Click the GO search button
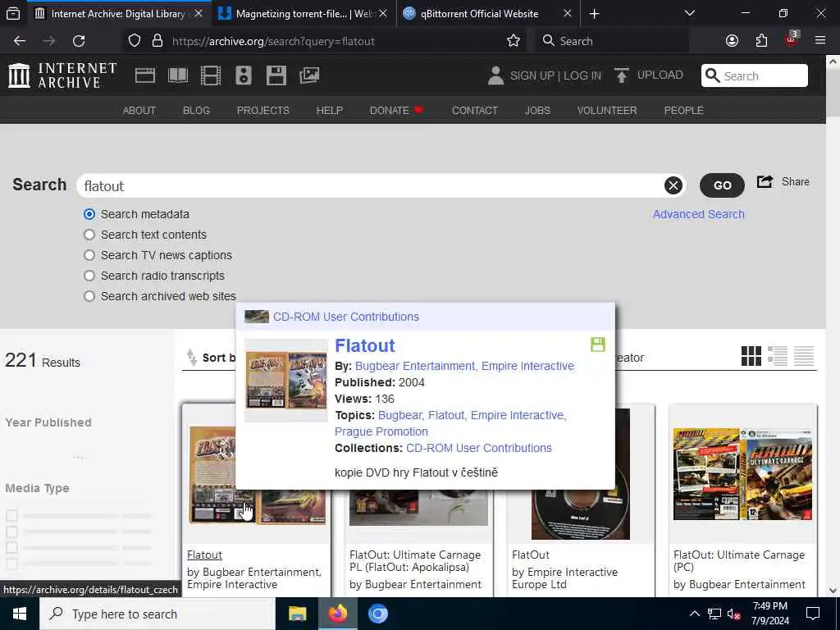The height and width of the screenshot is (630, 840). click(x=722, y=185)
